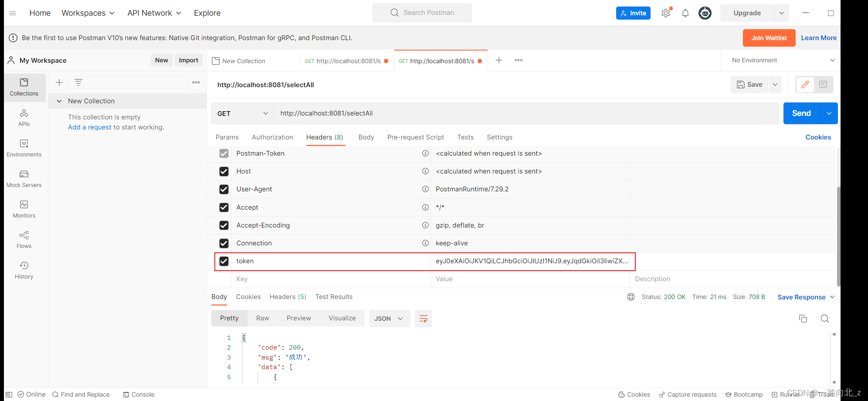Create new collection with plus icon
This screenshot has height=401, width=868.
pyautogui.click(x=59, y=82)
